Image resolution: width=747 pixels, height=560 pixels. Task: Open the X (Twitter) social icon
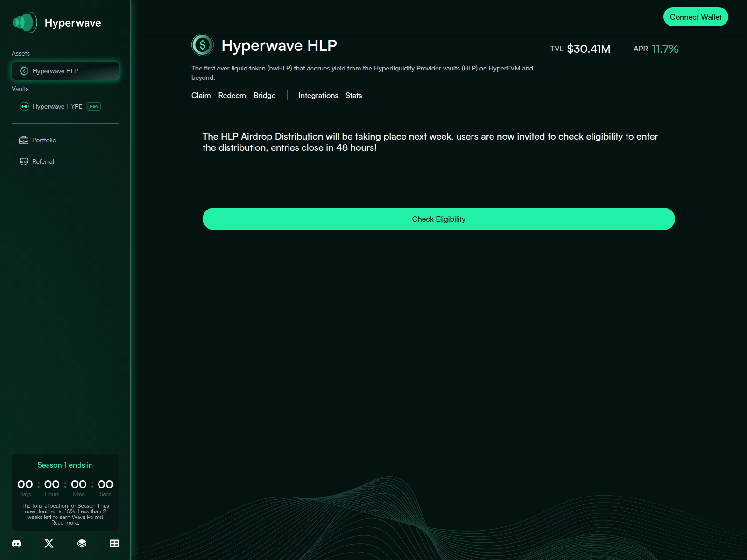click(49, 544)
